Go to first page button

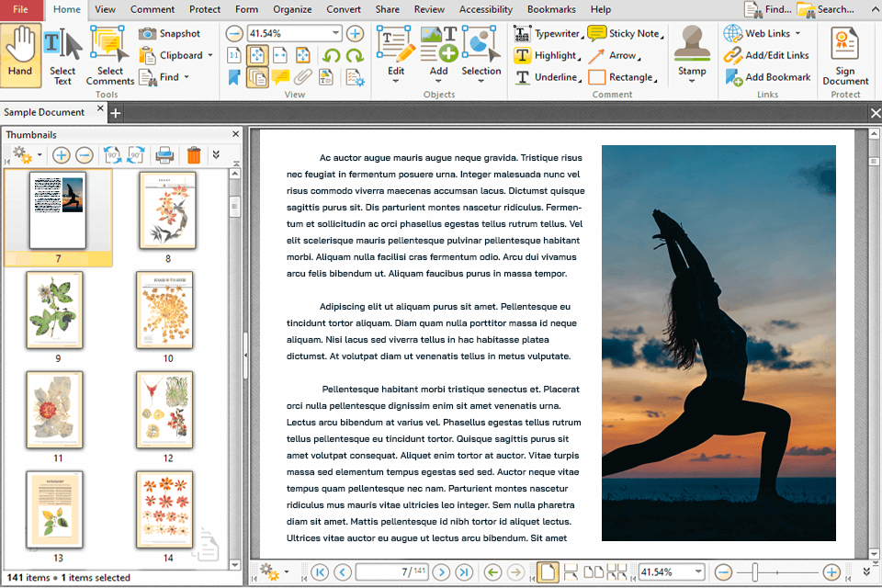tap(320, 572)
